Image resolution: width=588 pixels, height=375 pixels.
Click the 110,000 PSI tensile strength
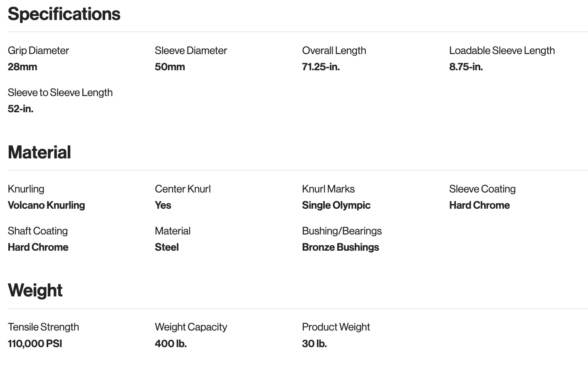(35, 344)
